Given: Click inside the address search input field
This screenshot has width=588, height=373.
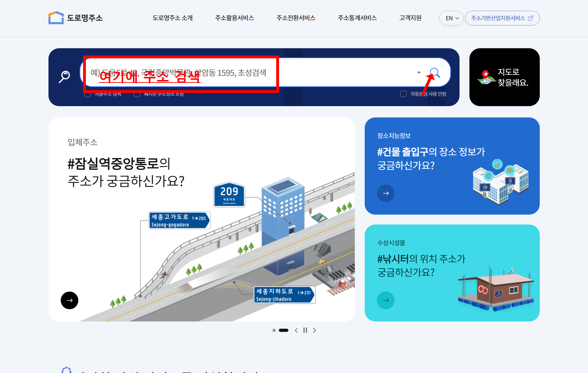Looking at the screenshot, I should 244,72.
